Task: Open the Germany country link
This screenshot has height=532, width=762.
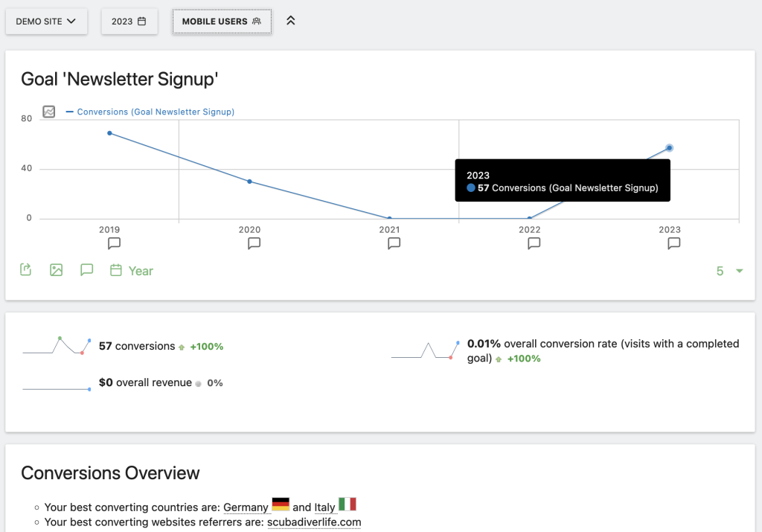Action: [x=246, y=507]
